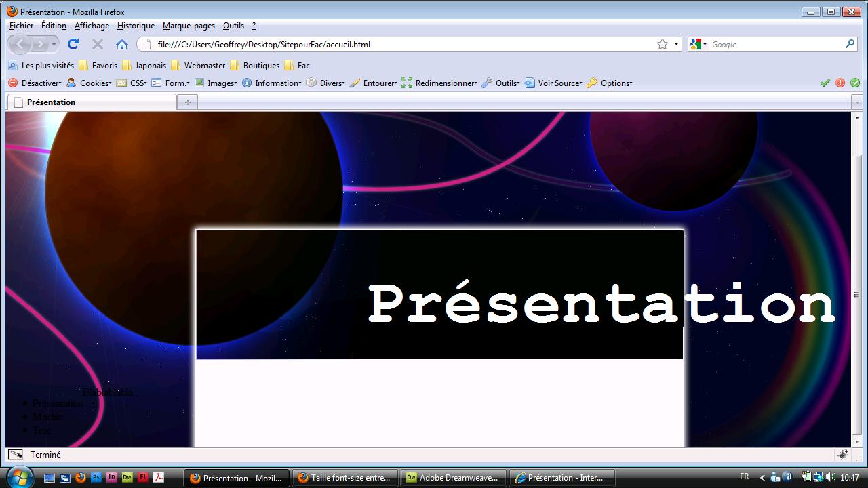868x488 pixels.
Task: Click the status bar icon left of Terminé
Action: pos(16,455)
